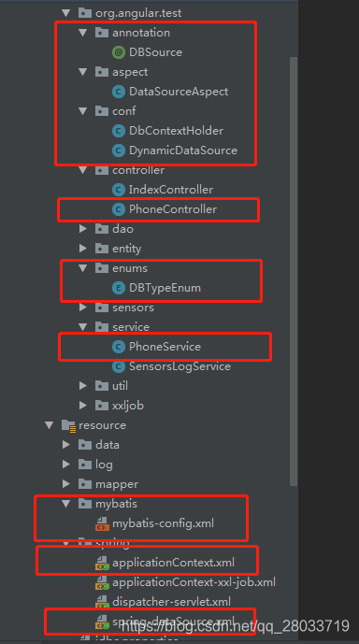The width and height of the screenshot is (359, 644).
Task: Expand the dao folder arrow
Action: pyautogui.click(x=83, y=229)
